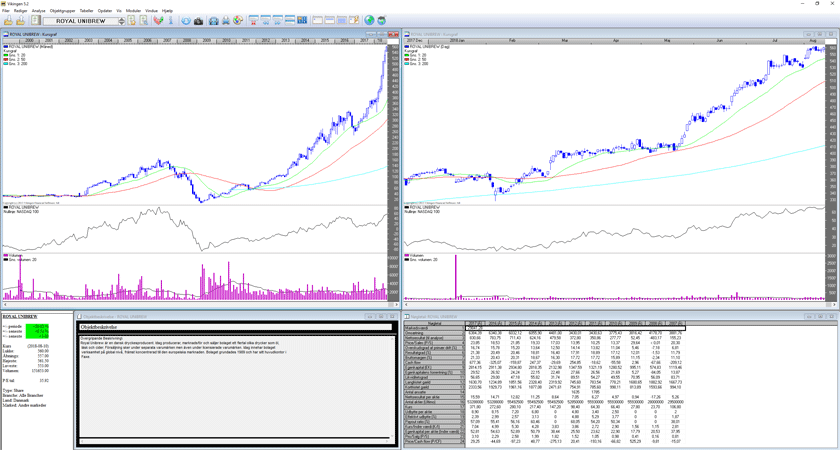Screen dimensions: 840x450
Task: Click the upload-arrow toolbar icon
Action: (x=20, y=20)
